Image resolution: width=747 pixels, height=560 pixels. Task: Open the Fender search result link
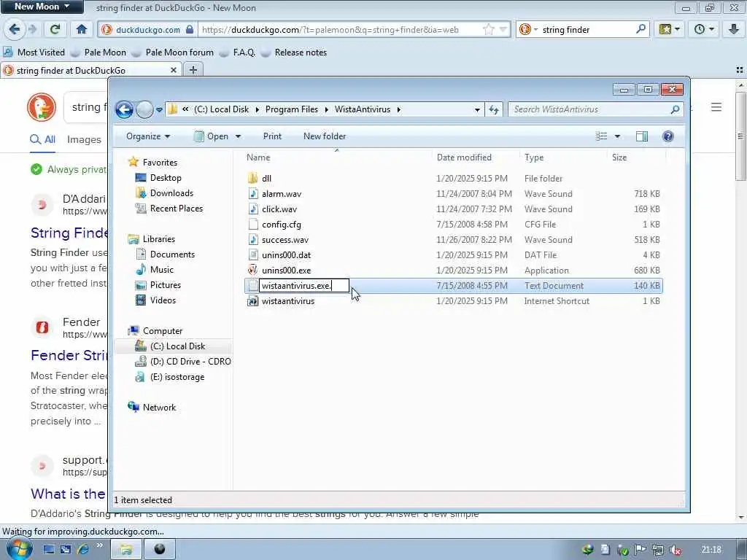tap(68, 355)
